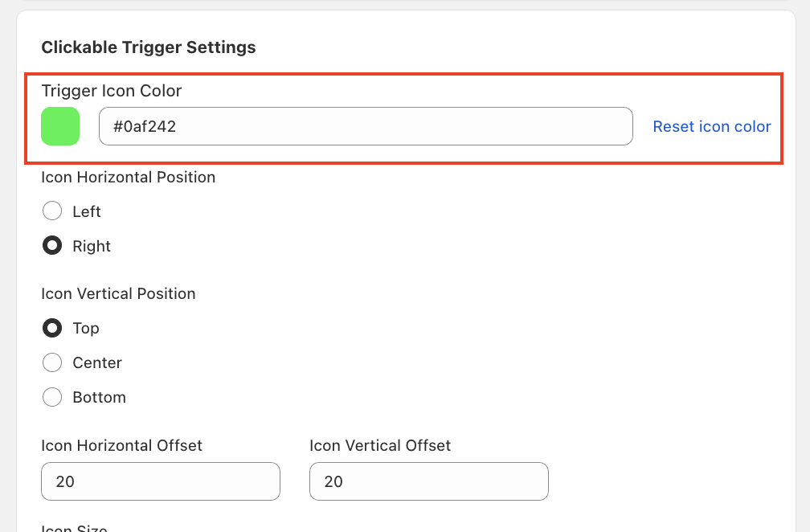Screen dimensions: 810x532
Task: Click the word Bottom beside its radio
Action: tap(99, 397)
